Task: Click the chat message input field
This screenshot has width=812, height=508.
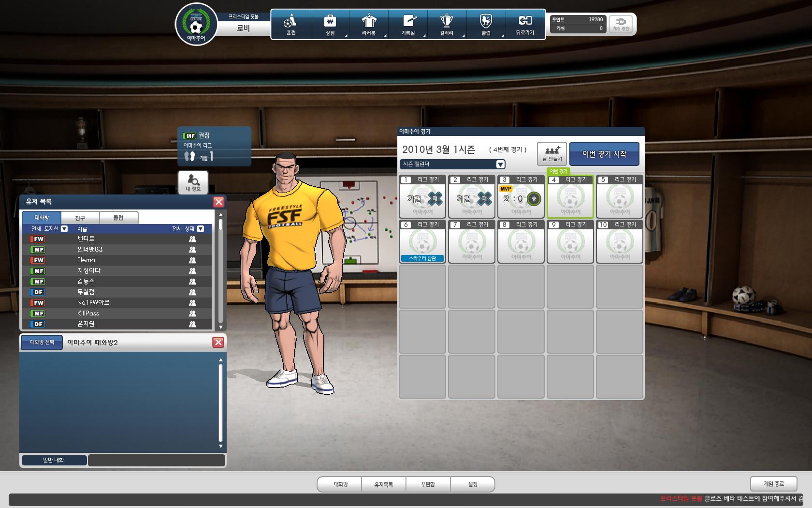Action: pos(156,460)
